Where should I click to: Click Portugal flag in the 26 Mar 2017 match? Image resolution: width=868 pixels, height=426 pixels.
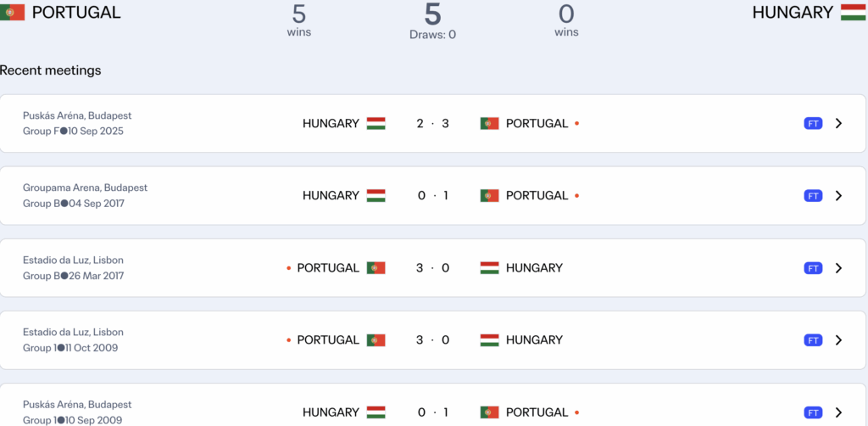point(376,268)
